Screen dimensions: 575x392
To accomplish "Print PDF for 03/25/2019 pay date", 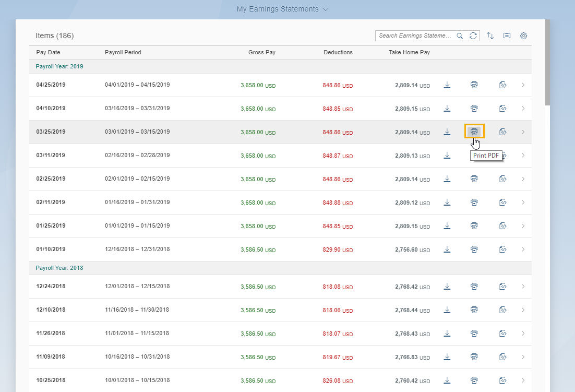I will click(x=474, y=132).
